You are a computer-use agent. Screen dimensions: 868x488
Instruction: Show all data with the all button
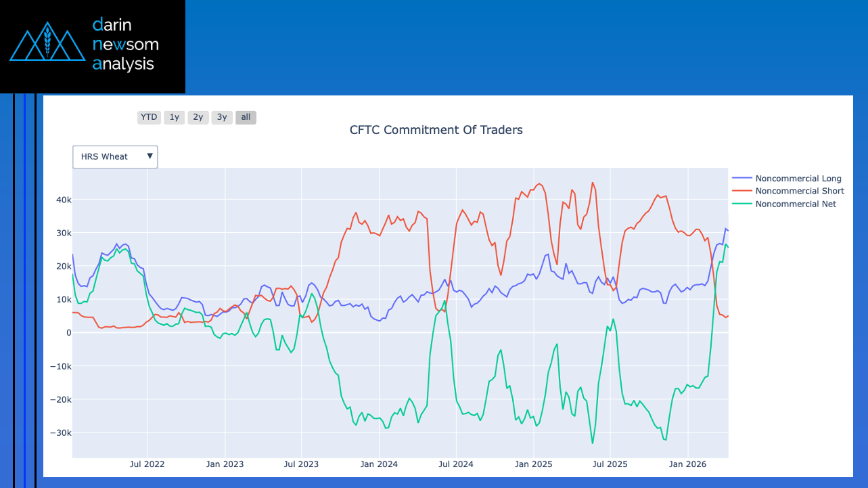pos(246,117)
